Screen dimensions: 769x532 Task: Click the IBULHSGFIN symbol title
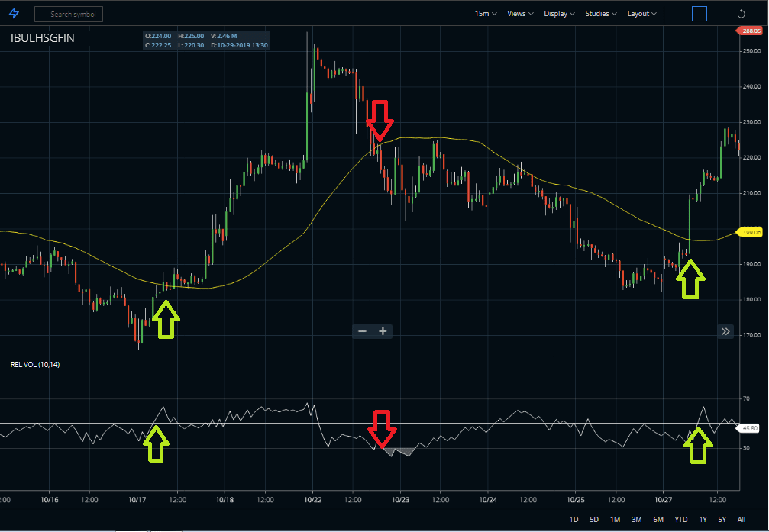[x=43, y=37]
